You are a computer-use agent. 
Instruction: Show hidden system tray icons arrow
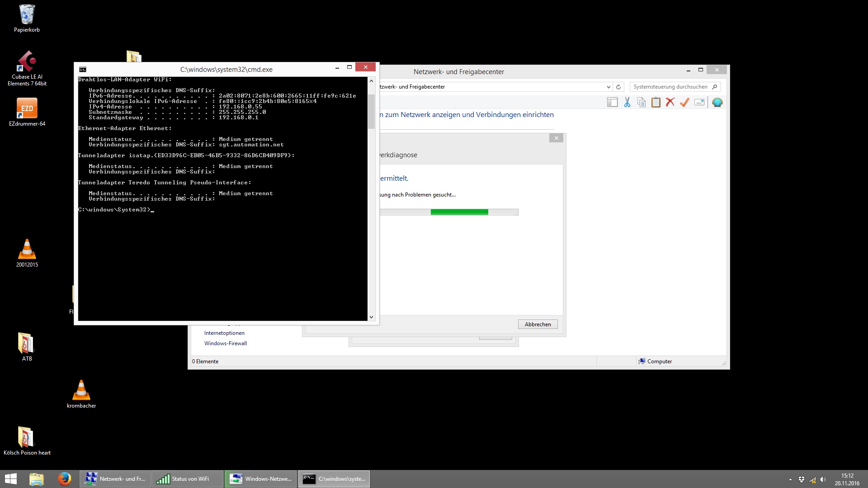pyautogui.click(x=790, y=479)
